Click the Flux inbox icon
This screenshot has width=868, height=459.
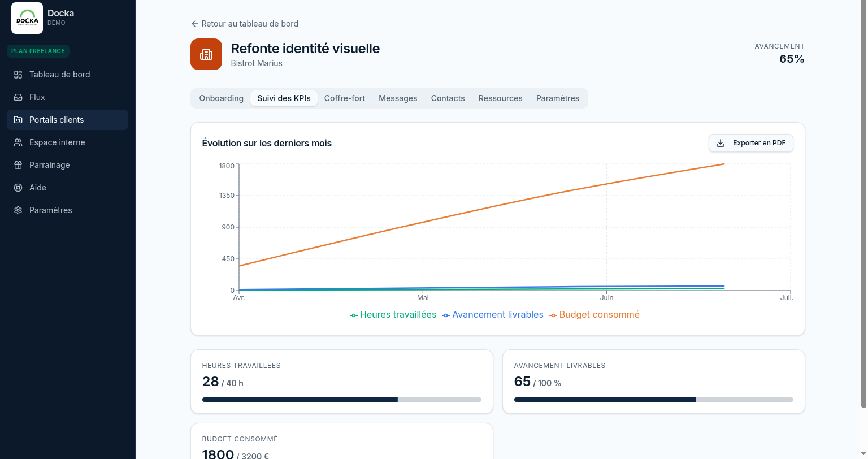click(18, 97)
